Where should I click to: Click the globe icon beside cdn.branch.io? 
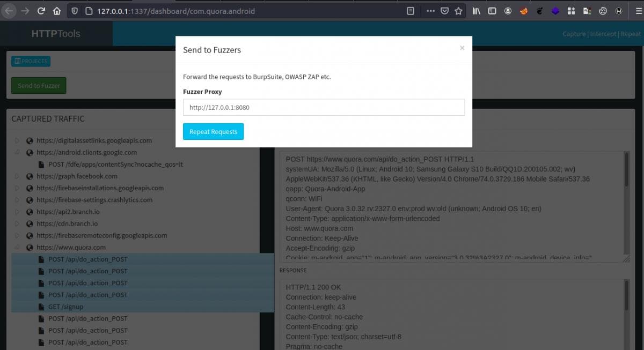30,224
